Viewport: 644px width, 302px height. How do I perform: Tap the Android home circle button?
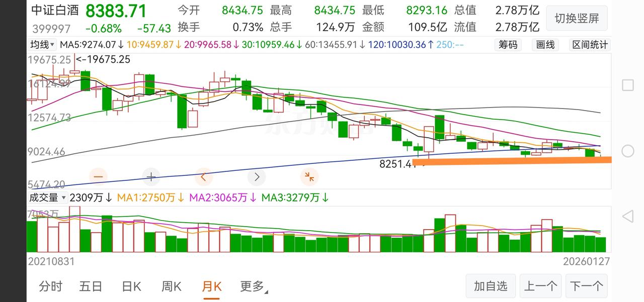point(628,151)
